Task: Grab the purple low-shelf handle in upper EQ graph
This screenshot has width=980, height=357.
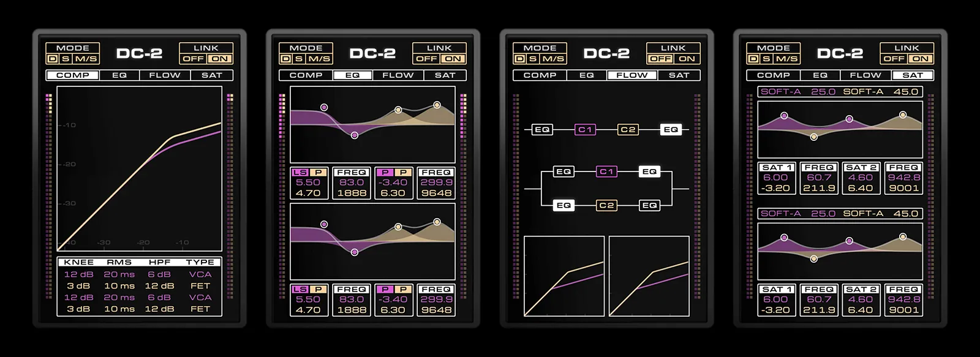Action: pos(324,107)
